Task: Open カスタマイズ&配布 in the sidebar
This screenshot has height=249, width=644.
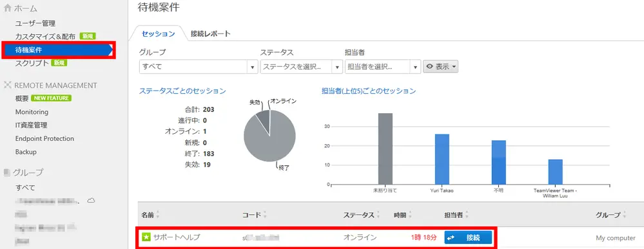Action: [x=45, y=37]
